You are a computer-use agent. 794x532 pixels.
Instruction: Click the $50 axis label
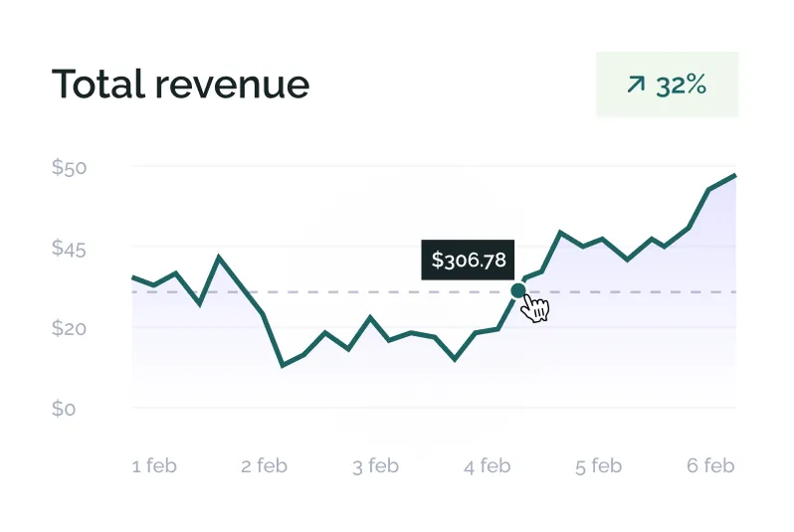point(70,167)
